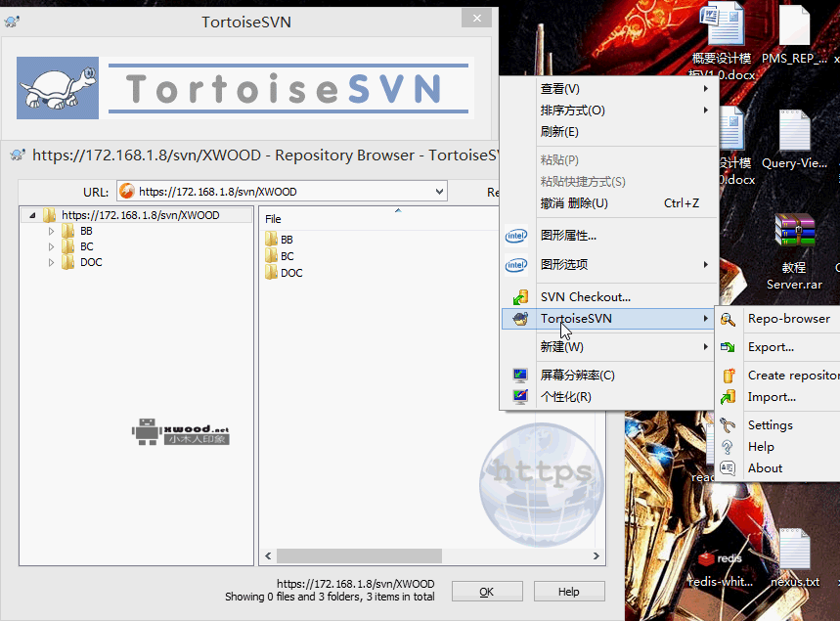Click the Settings wrench icon
The height and width of the screenshot is (621, 840).
pos(728,425)
